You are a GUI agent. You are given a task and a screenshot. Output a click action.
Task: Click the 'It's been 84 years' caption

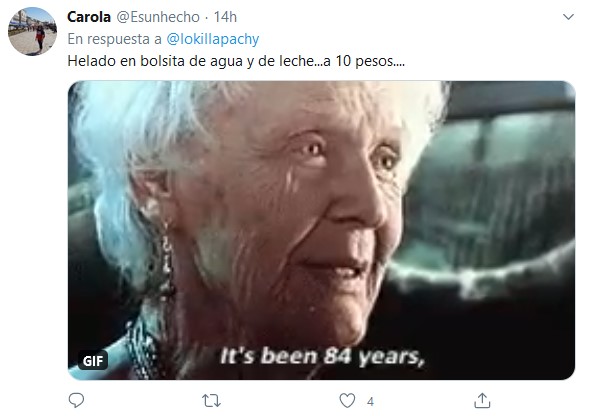(x=322, y=356)
